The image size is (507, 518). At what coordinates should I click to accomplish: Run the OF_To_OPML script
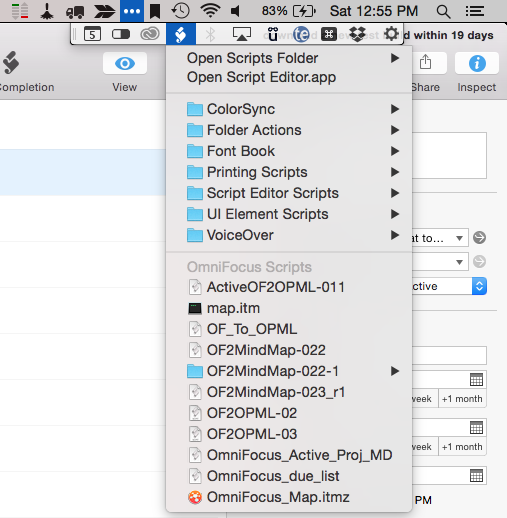click(289, 329)
